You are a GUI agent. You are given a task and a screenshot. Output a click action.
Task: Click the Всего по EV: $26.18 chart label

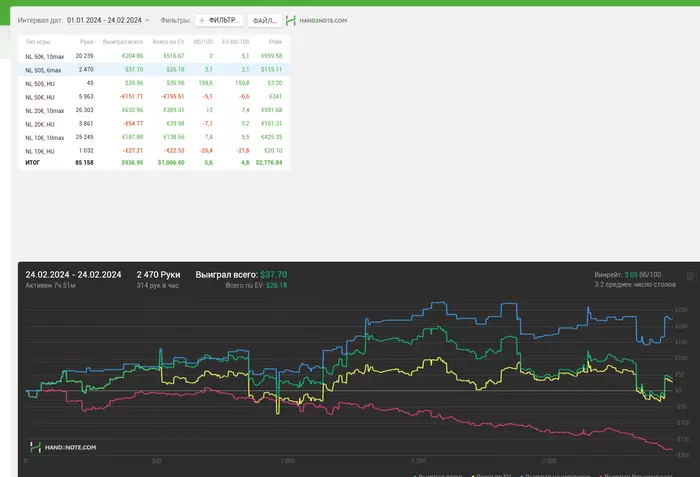click(256, 285)
